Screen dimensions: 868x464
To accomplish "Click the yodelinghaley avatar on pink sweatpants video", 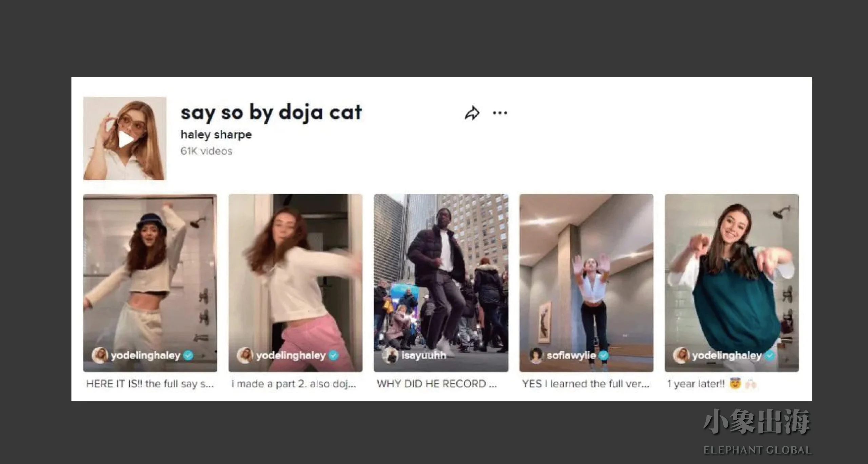I will [x=245, y=355].
